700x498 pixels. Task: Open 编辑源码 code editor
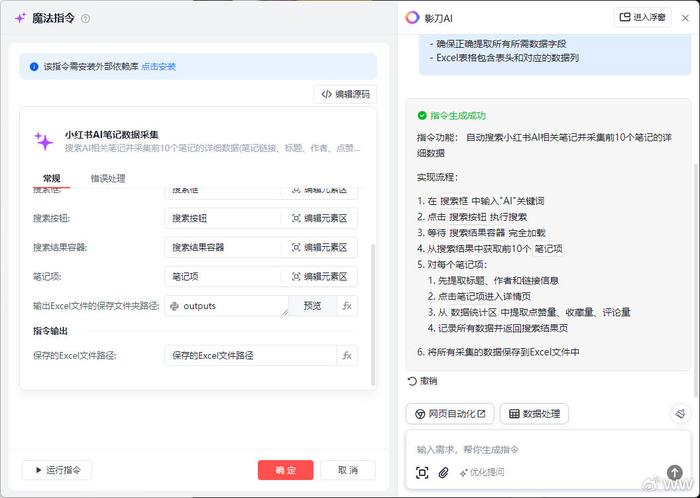[346, 94]
